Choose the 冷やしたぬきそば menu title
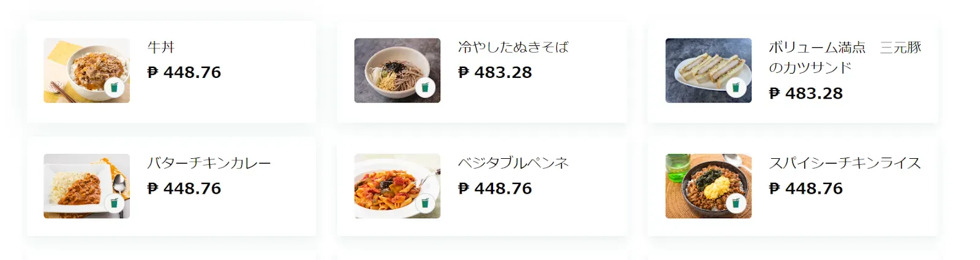Image resolution: width=980 pixels, height=260 pixels. [x=513, y=47]
